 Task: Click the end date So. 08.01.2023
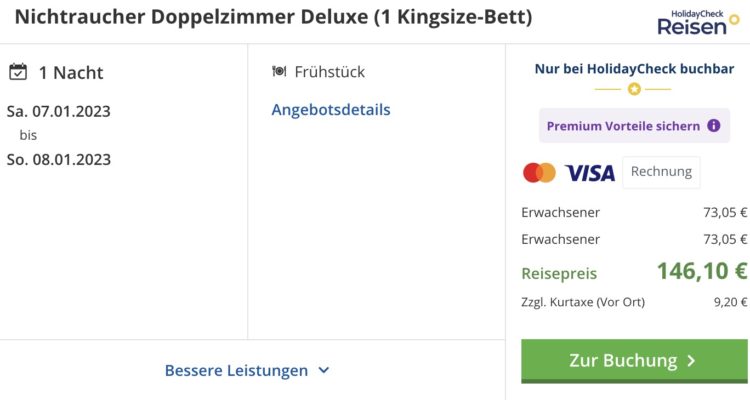point(59,159)
